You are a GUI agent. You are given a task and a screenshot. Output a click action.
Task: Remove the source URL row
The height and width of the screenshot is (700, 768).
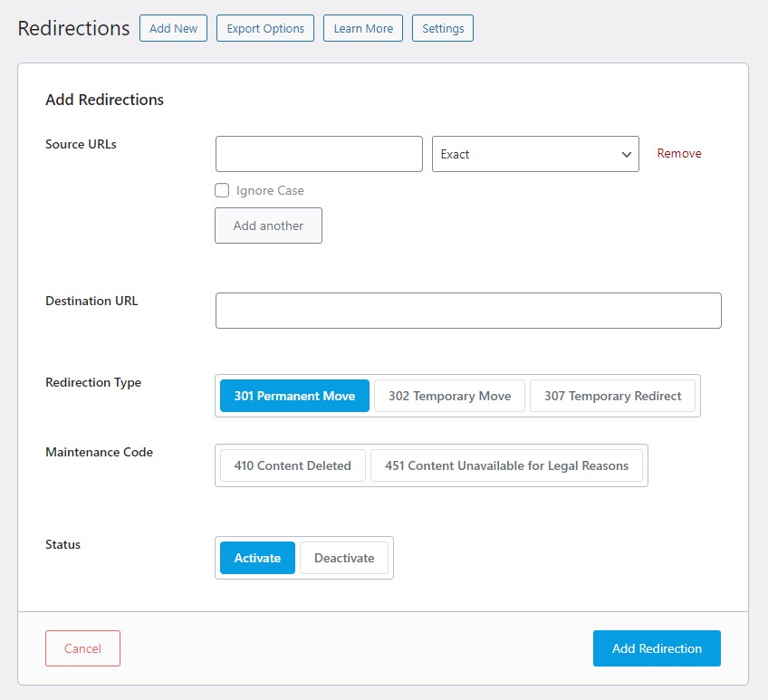tap(679, 153)
